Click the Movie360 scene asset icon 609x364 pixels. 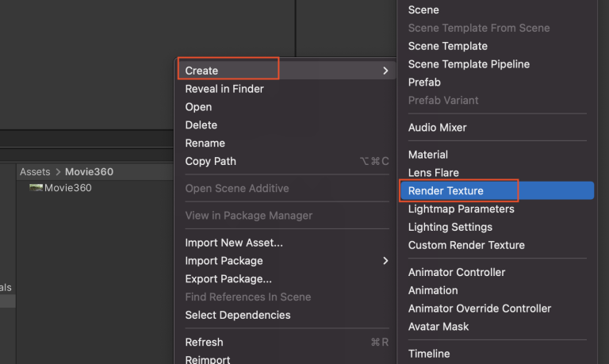[x=36, y=188]
